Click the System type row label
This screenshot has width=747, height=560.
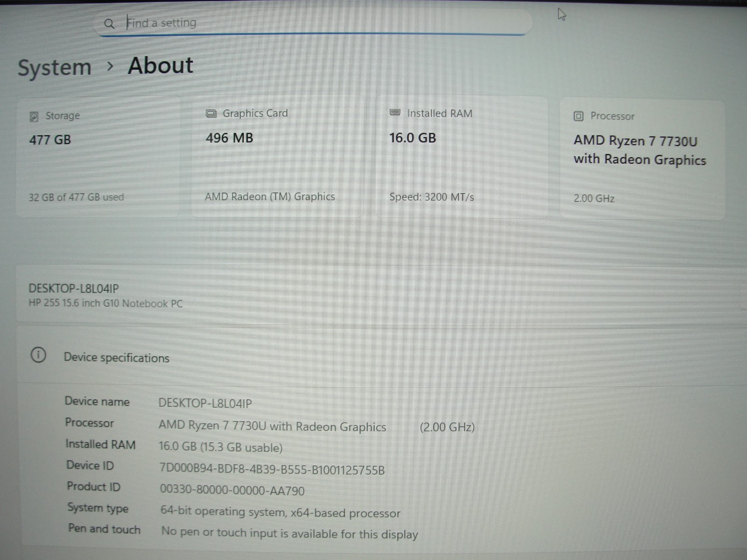[98, 508]
